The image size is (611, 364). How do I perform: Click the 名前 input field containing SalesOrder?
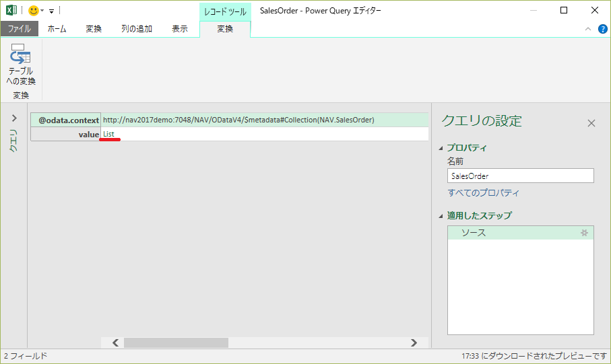520,176
